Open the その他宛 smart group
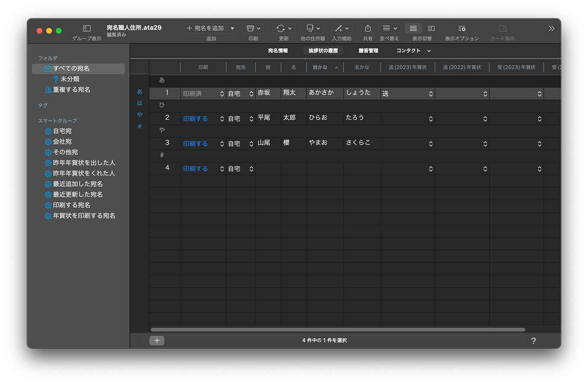588x384 pixels. [x=61, y=152]
